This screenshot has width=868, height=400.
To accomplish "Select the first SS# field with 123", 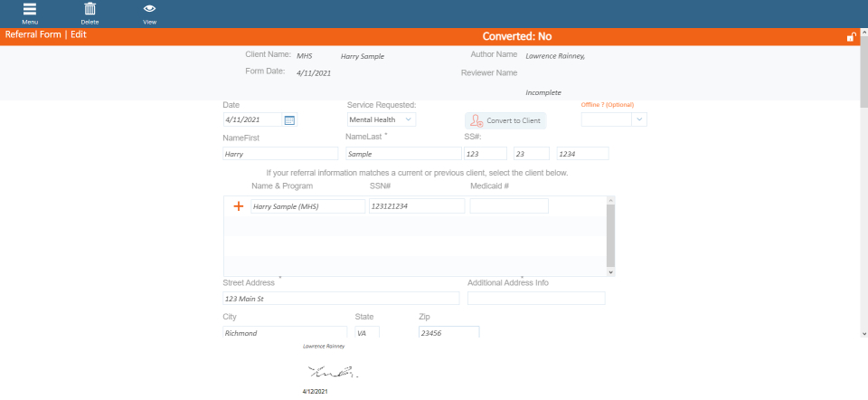I will point(485,154).
